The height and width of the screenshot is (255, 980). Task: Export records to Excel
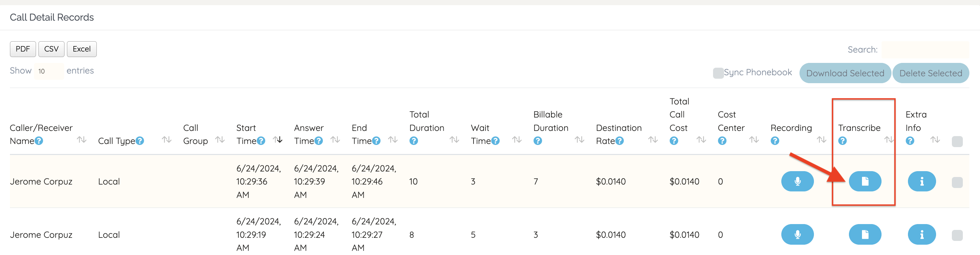(x=81, y=49)
